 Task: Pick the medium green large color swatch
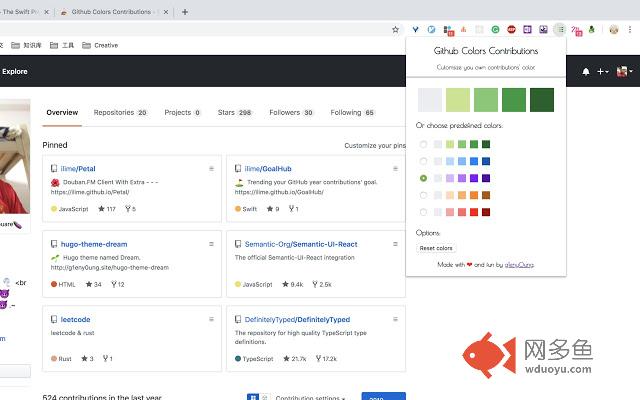pyautogui.click(x=486, y=100)
